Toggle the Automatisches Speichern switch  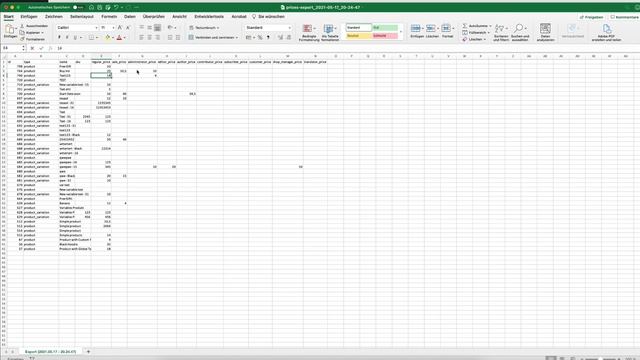(78, 7)
